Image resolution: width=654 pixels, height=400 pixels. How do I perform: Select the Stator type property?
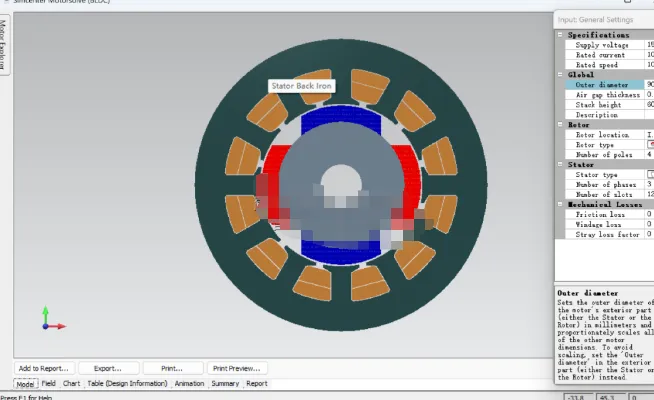pos(605,174)
